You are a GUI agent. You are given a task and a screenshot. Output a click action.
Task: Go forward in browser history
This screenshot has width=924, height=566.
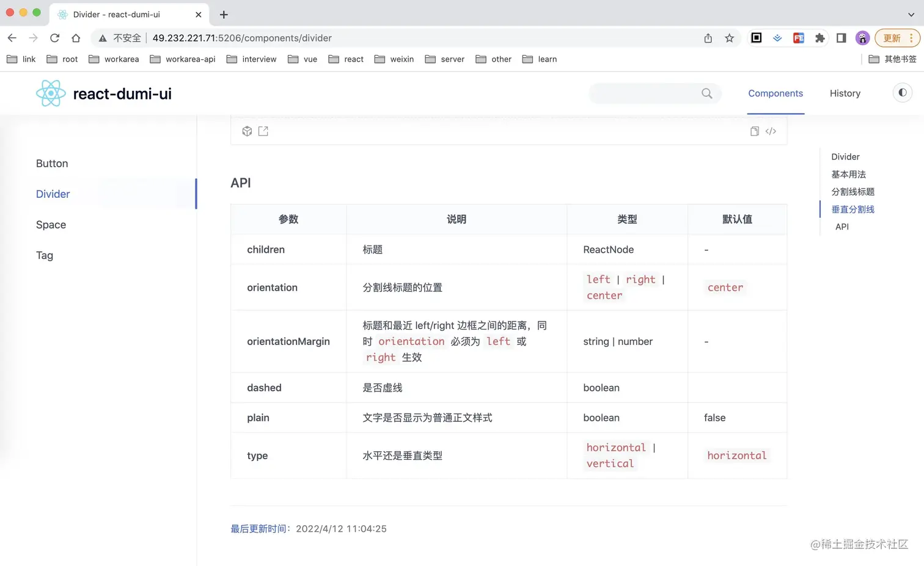pyautogui.click(x=33, y=38)
